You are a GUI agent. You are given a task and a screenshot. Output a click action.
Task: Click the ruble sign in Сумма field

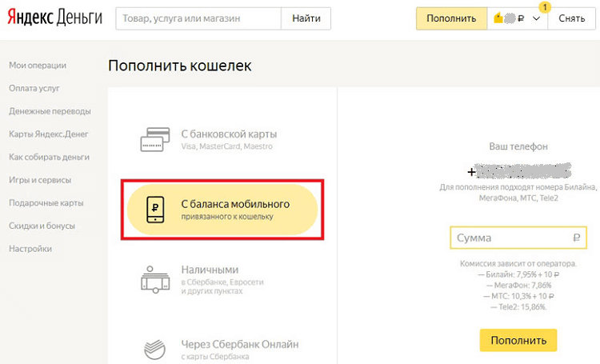tap(577, 238)
